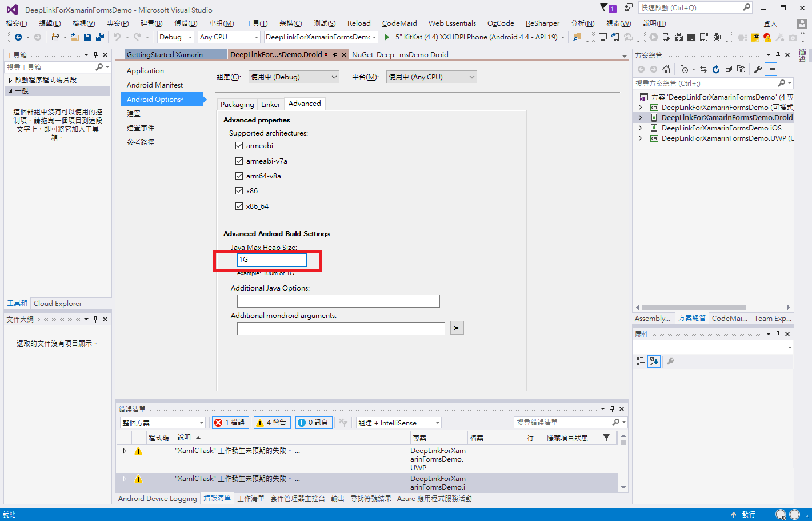Viewport: 812px width, 521px height.
Task: Click the 快速啟動 Quick Launch search box
Action: [695, 7]
